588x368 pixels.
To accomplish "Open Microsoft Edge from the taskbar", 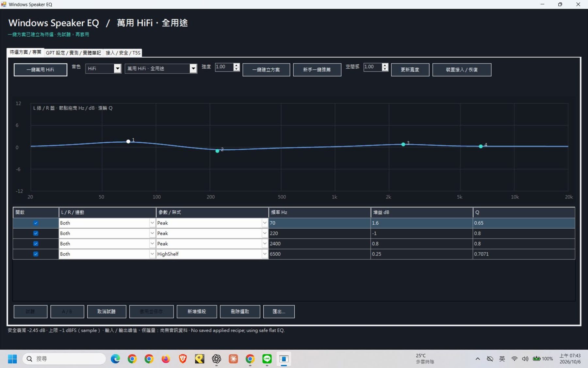I will tap(115, 359).
